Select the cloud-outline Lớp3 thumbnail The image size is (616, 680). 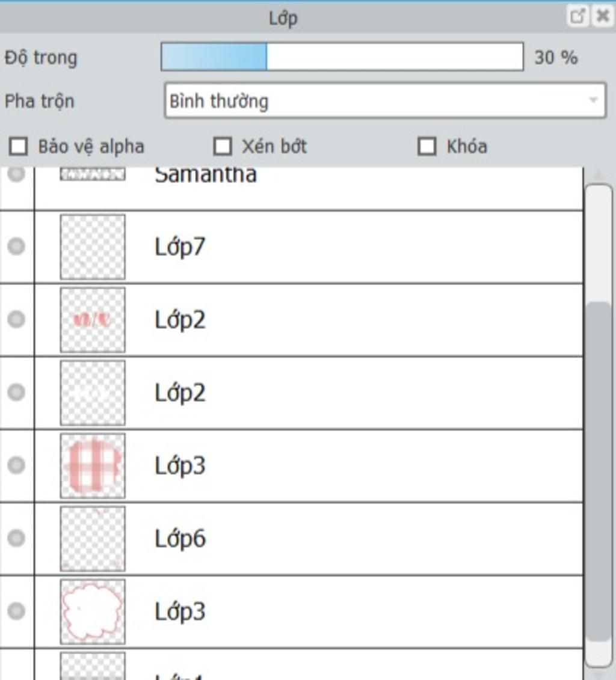pos(93,611)
